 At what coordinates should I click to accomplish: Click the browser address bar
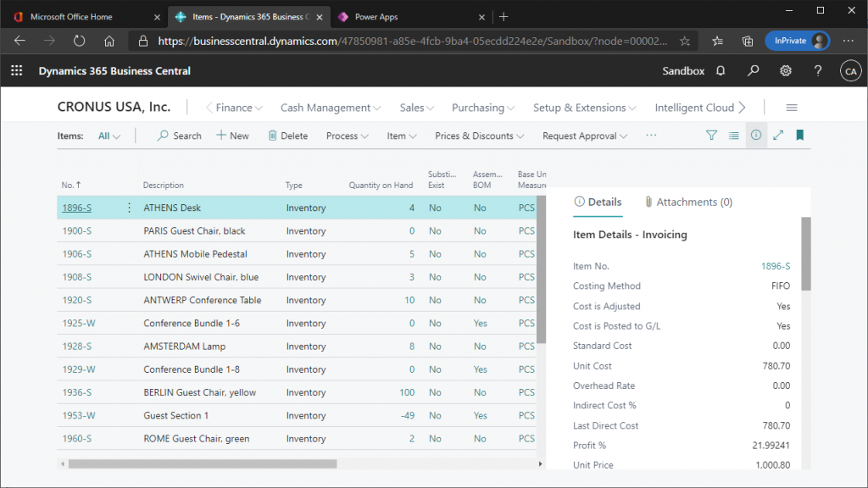click(x=412, y=41)
